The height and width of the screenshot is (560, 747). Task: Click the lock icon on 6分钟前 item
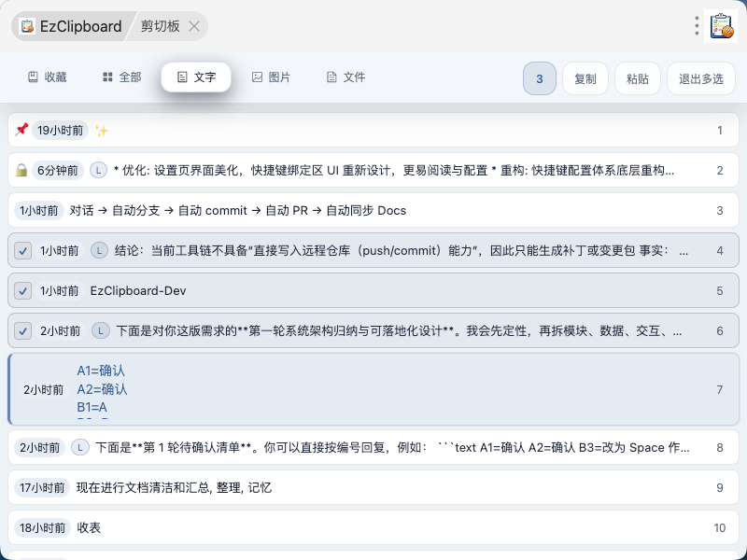click(21, 170)
